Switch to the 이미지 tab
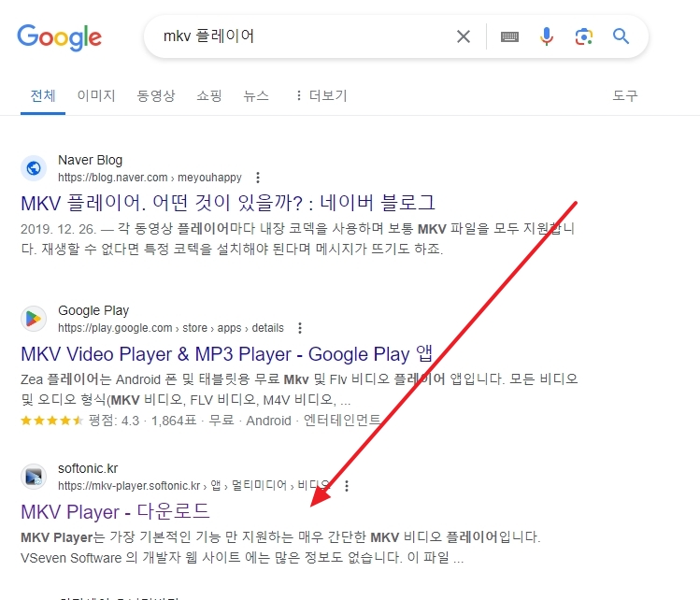700x600 pixels. click(96, 95)
